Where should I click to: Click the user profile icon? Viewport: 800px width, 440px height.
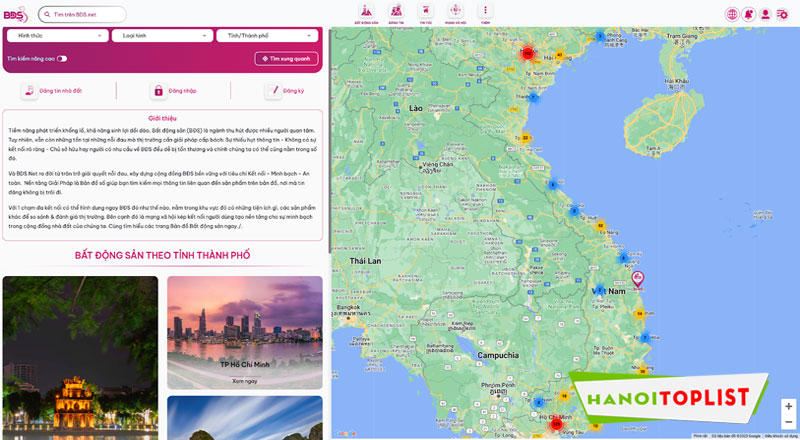[x=765, y=14]
